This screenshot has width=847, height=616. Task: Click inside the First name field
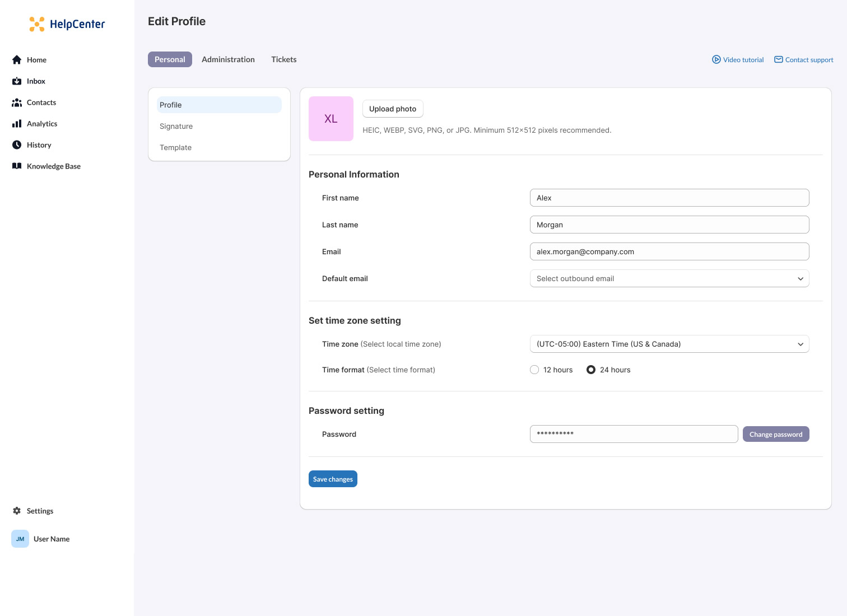669,198
